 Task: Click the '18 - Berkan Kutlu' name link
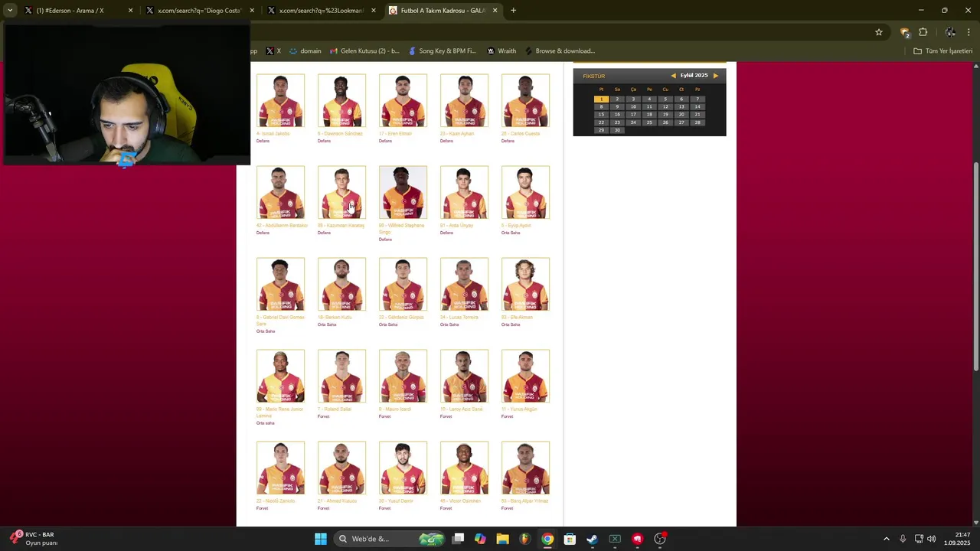pyautogui.click(x=335, y=318)
